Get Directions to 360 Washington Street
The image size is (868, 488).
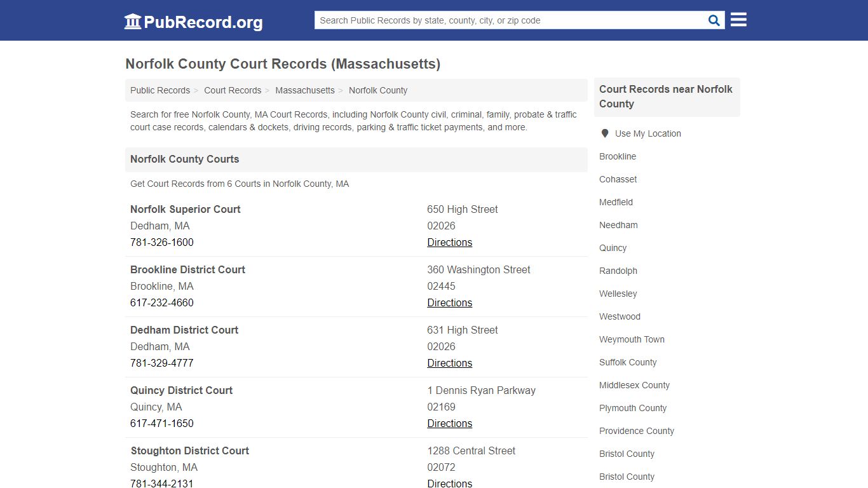(x=450, y=302)
